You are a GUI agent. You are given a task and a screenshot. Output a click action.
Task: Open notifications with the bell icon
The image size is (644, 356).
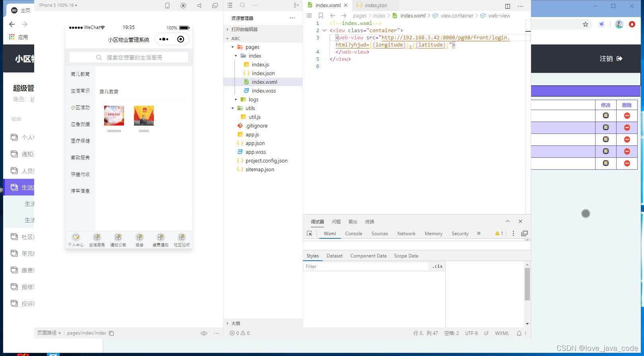click(x=519, y=333)
